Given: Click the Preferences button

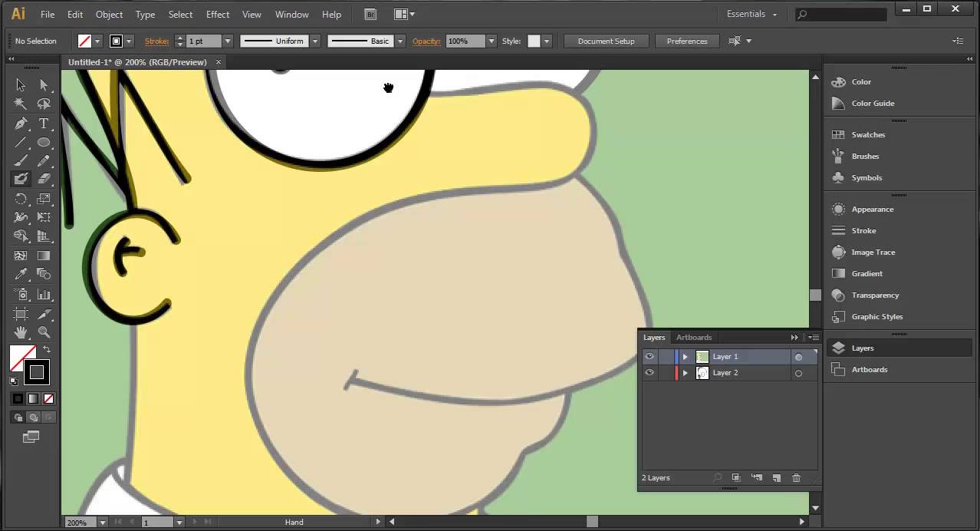Looking at the screenshot, I should click(x=686, y=41).
